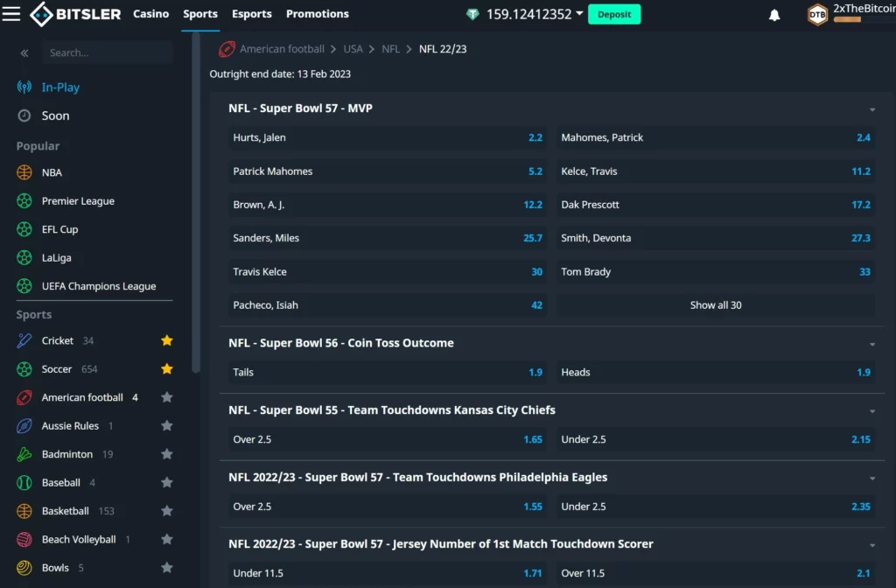896x588 pixels.
Task: Unfavorite Soccer with its star
Action: (x=167, y=368)
